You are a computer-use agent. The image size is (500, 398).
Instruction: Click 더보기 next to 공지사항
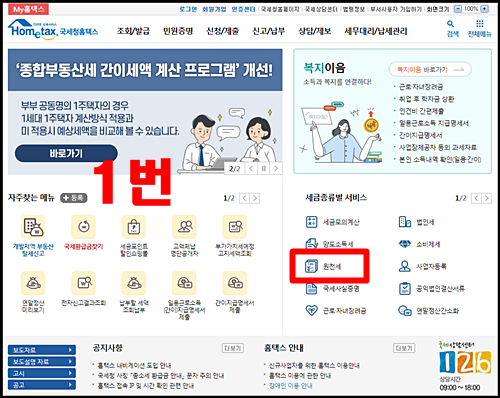[233, 348]
